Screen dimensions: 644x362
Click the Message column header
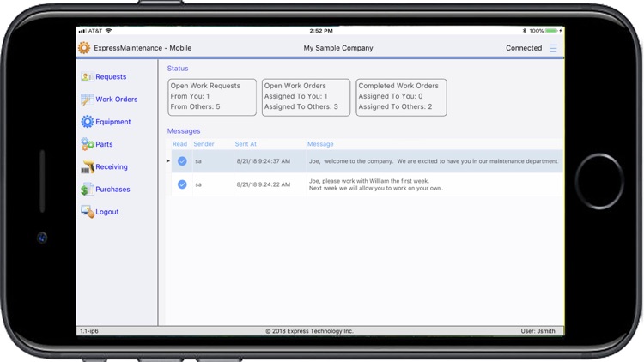[x=320, y=144]
